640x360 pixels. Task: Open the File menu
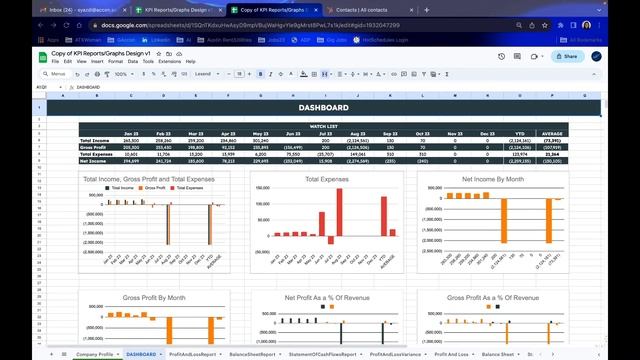55,62
